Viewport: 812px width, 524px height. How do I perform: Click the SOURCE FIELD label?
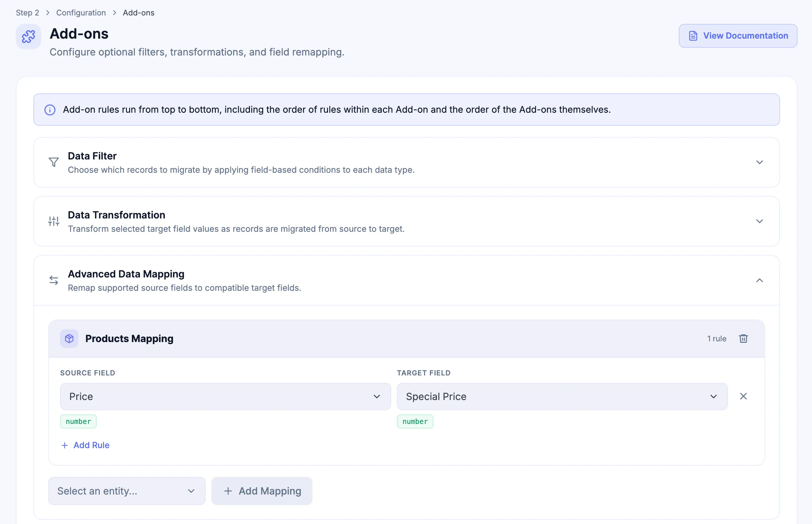[88, 373]
